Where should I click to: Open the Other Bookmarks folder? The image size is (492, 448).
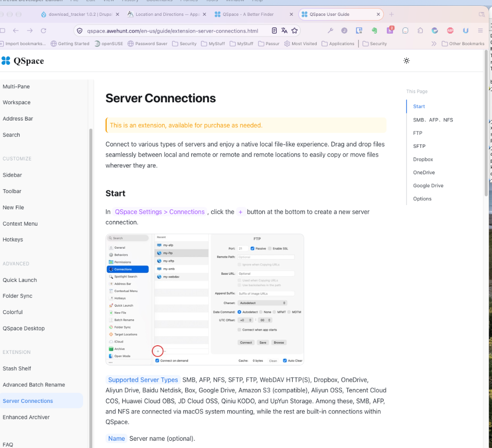pos(463,44)
